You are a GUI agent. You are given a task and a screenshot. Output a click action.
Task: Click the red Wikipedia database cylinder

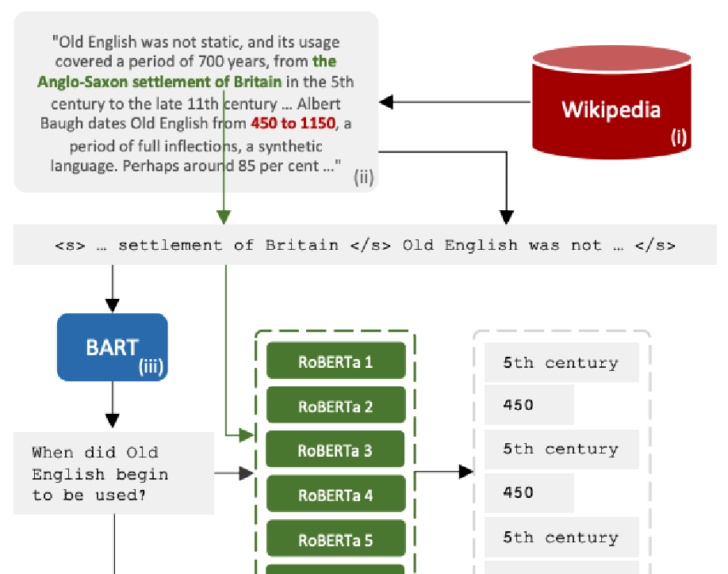(x=611, y=102)
